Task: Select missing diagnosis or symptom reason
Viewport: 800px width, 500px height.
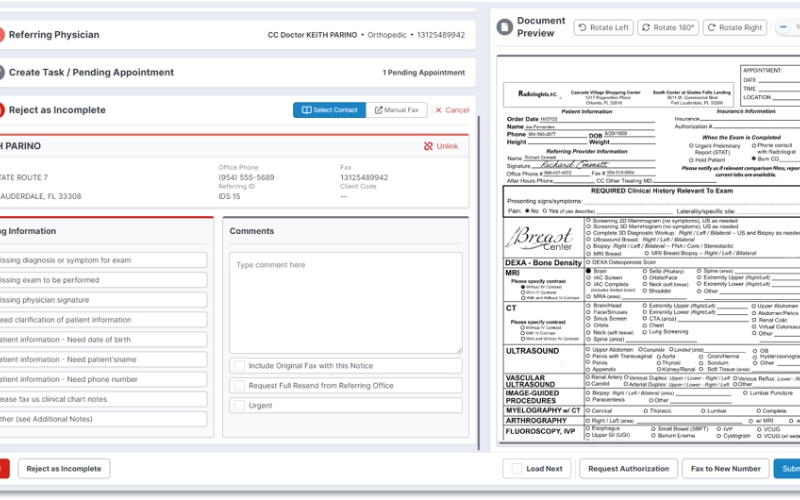Action: click(103, 260)
